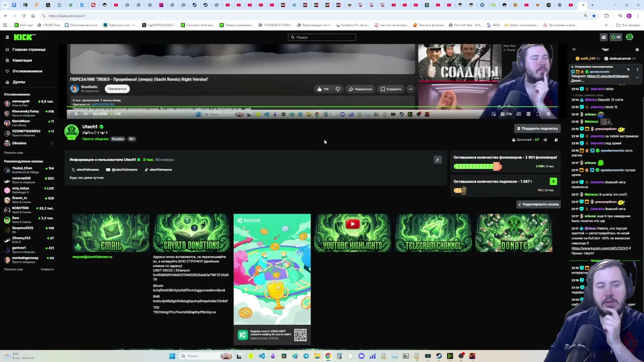Open pinned message options (three dots)

point(637,69)
